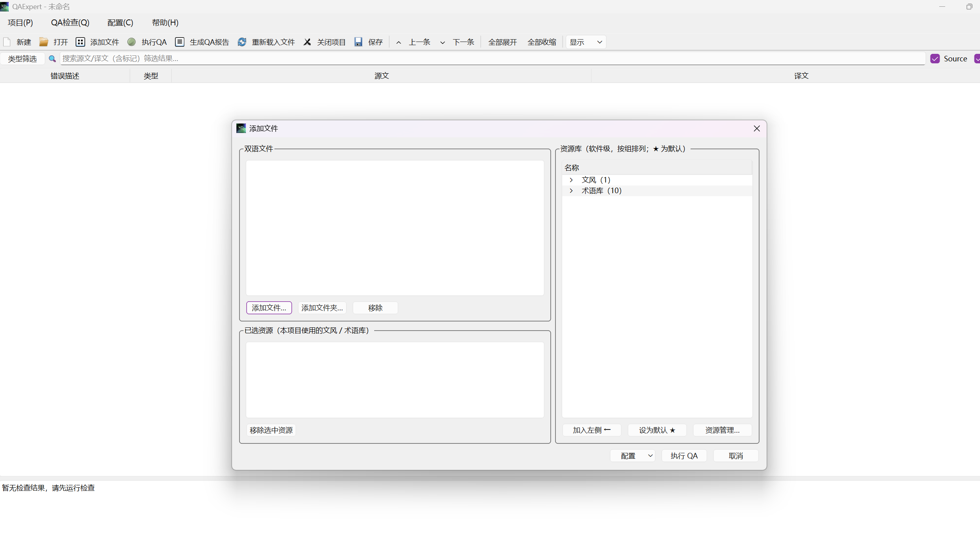The width and height of the screenshot is (980, 553).
Task: Click the 源文 column header
Action: (x=382, y=76)
